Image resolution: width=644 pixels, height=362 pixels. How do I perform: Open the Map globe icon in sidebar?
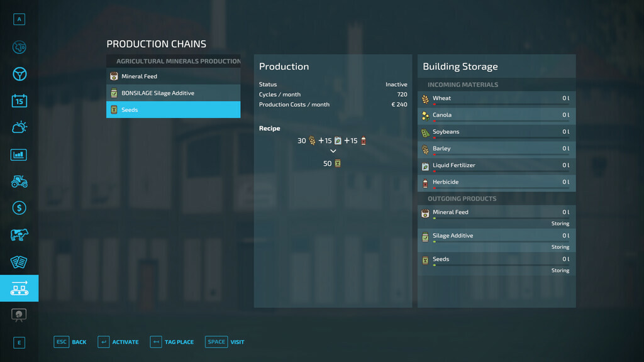[19, 47]
